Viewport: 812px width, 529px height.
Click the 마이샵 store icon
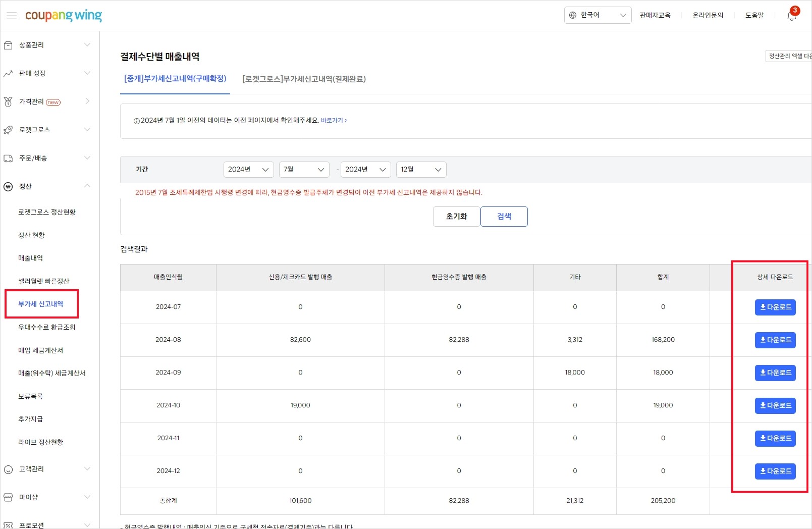pos(8,498)
